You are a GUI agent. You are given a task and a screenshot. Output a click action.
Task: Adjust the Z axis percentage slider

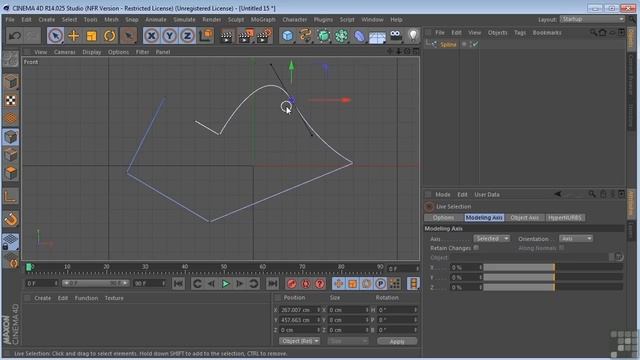tap(553, 287)
